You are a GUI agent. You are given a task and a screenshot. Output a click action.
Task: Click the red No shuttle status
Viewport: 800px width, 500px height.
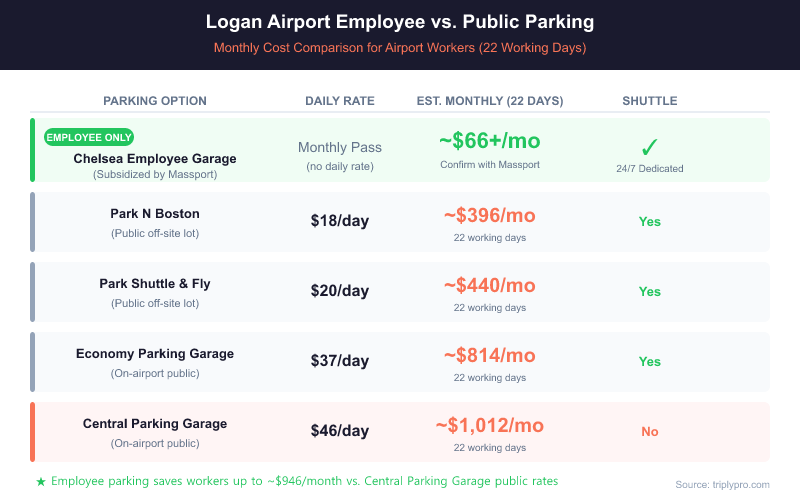click(649, 431)
